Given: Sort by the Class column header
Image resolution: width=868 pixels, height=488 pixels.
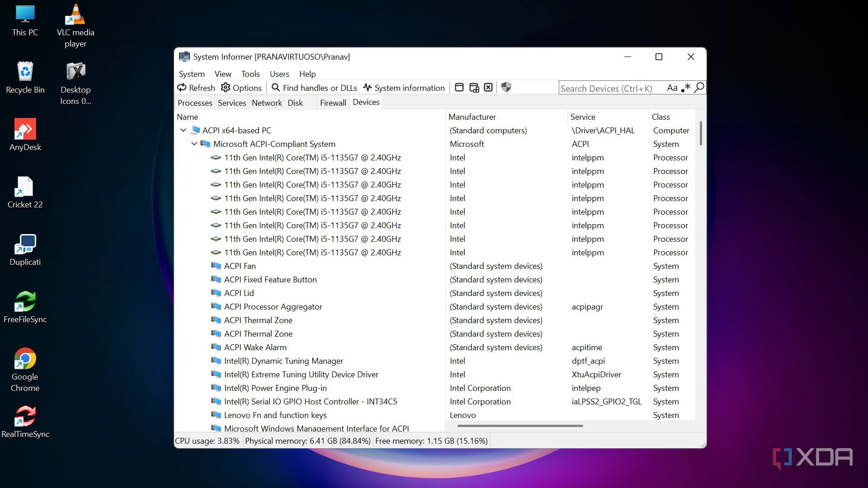Looking at the screenshot, I should tap(672, 117).
